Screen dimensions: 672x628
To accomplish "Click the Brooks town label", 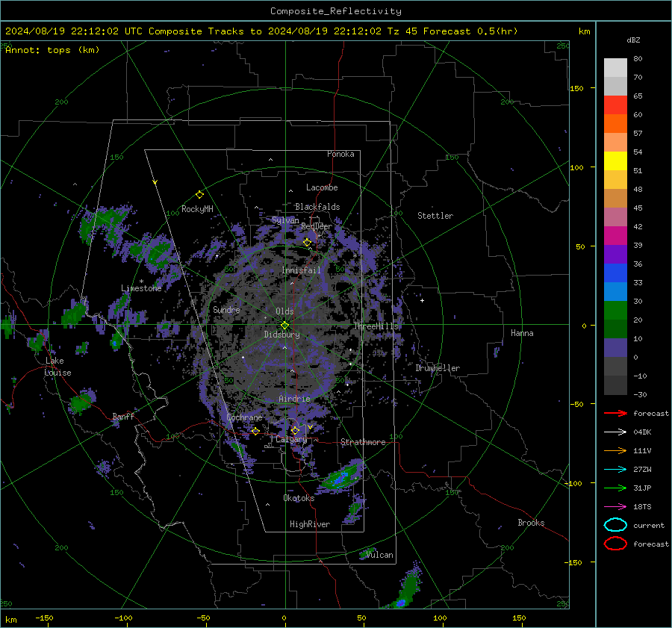I will coord(531,523).
